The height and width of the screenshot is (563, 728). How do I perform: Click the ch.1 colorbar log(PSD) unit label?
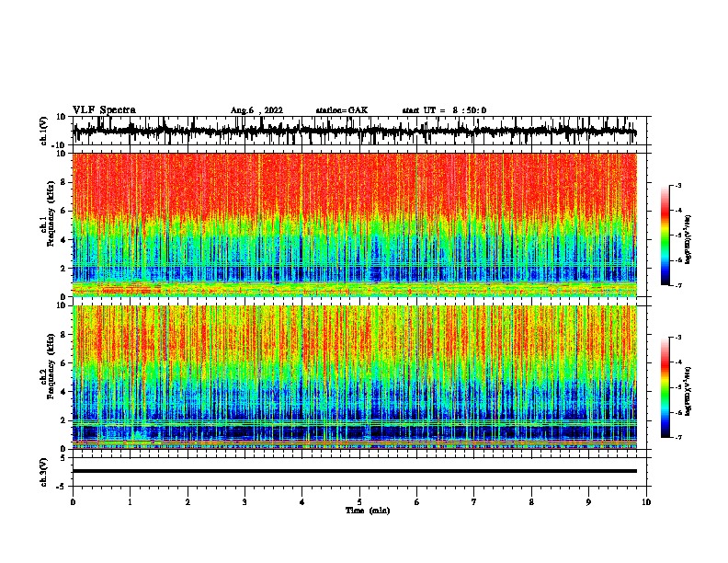688,240
